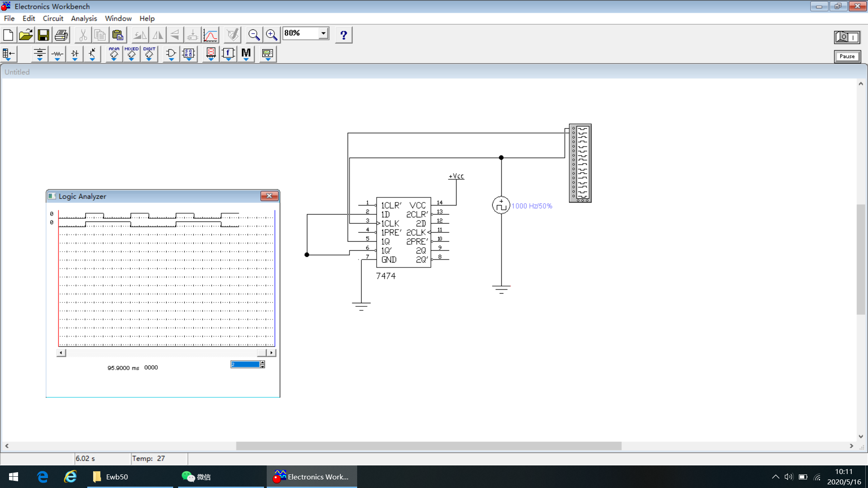Screen dimensions: 868x488
Task: Click the Help question mark button
Action: [344, 35]
